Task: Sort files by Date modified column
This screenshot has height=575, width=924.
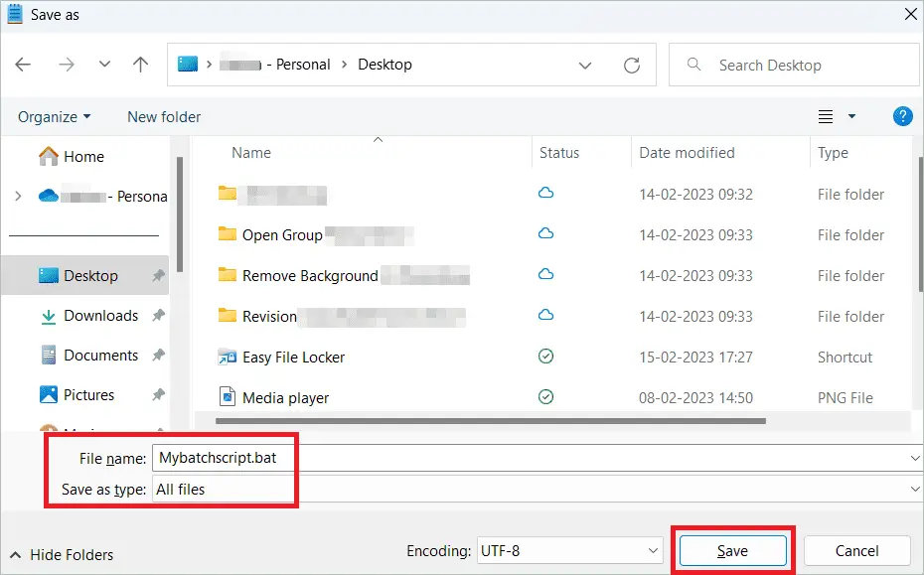Action: click(686, 152)
